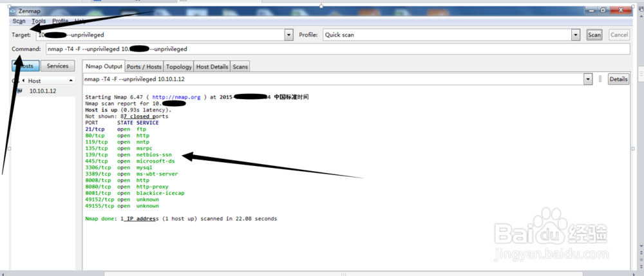Click the Zenmap title bar icon
This screenshot has height=276, width=644.
tap(13, 11)
